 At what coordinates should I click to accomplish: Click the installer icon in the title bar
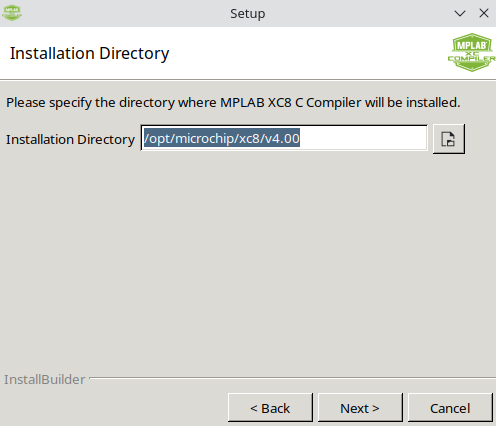pyautogui.click(x=12, y=13)
